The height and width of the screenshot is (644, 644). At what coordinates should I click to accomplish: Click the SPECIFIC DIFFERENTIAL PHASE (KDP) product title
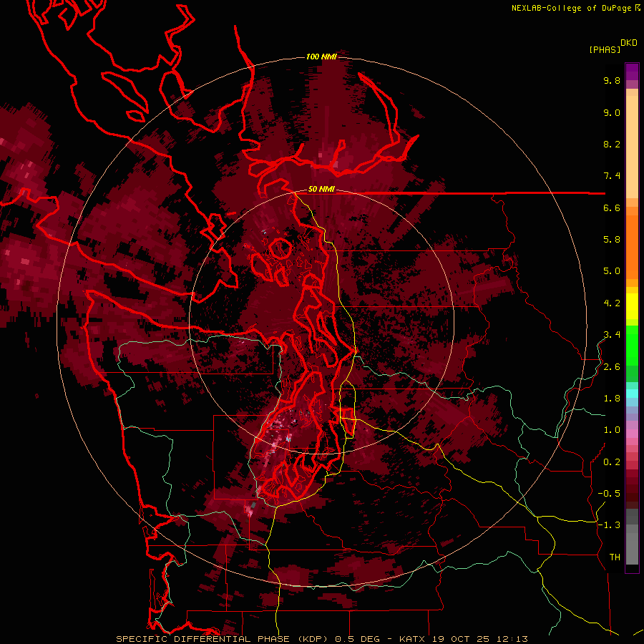(223, 639)
